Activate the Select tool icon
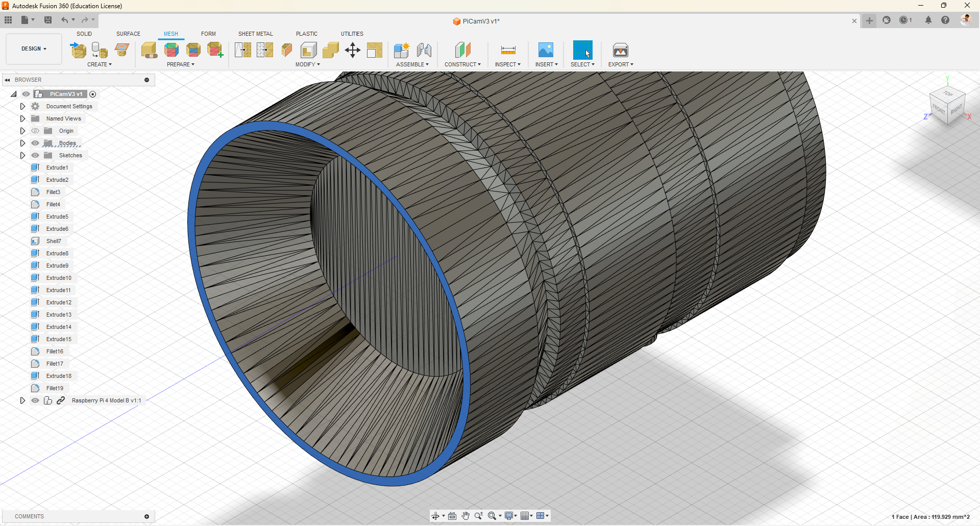 583,50
